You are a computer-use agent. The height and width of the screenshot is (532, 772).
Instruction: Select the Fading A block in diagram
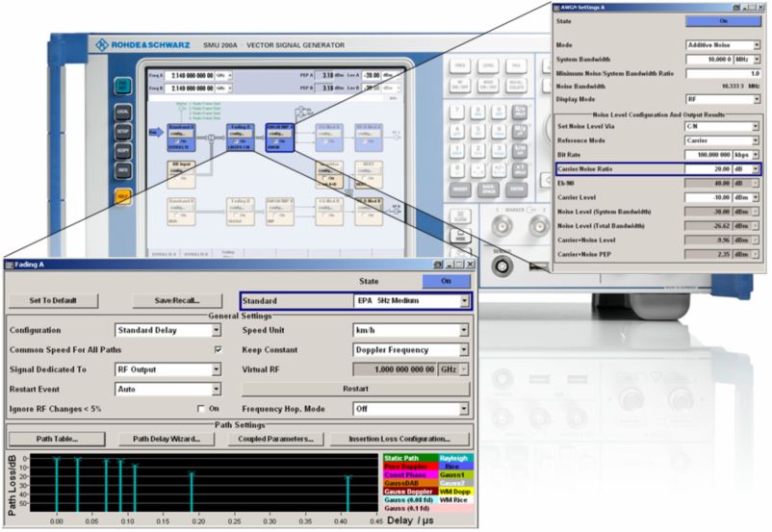pos(241,137)
